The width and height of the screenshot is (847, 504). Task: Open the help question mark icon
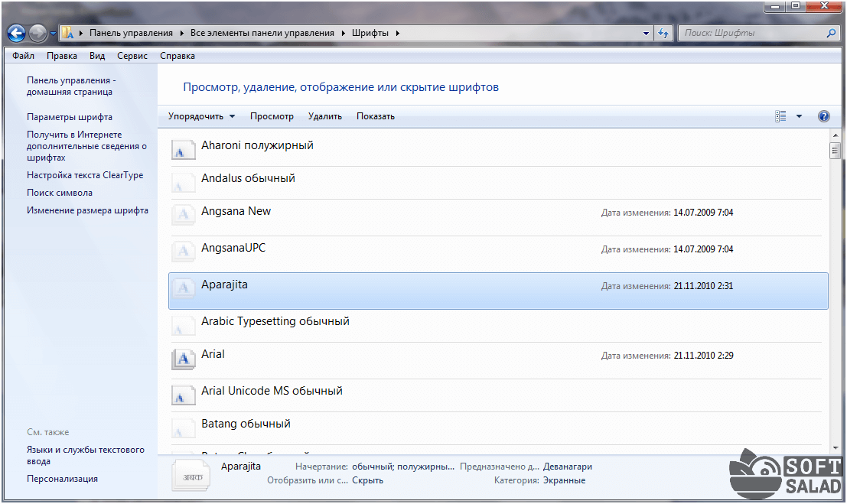tap(823, 116)
